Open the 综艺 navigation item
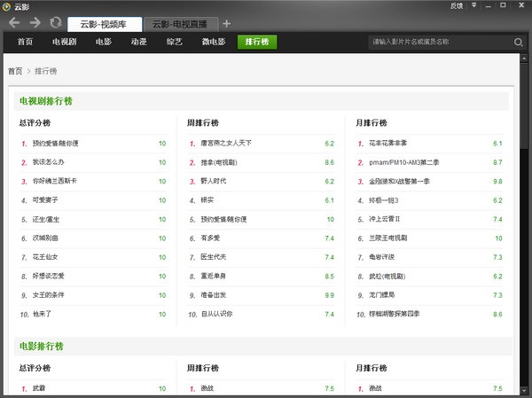 pos(175,42)
